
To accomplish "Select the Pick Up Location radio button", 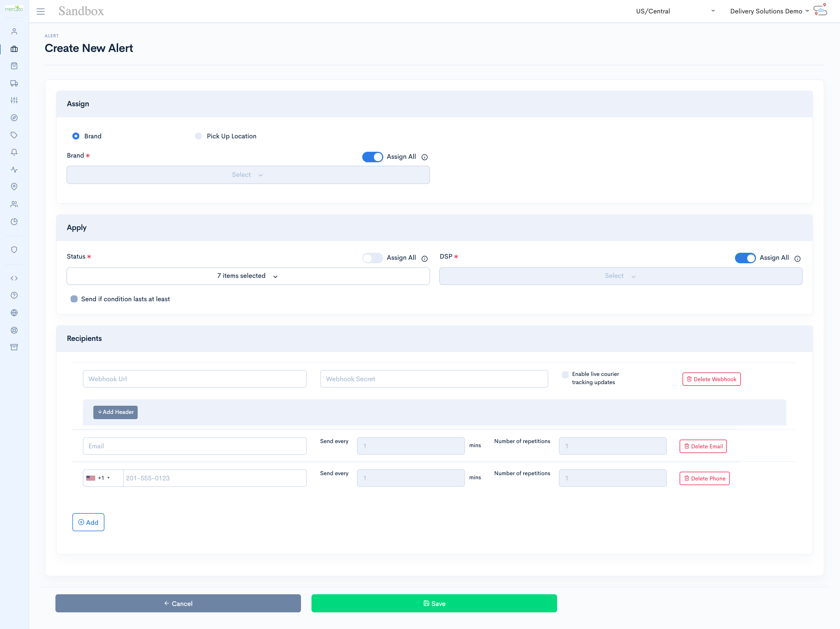I will [x=198, y=136].
